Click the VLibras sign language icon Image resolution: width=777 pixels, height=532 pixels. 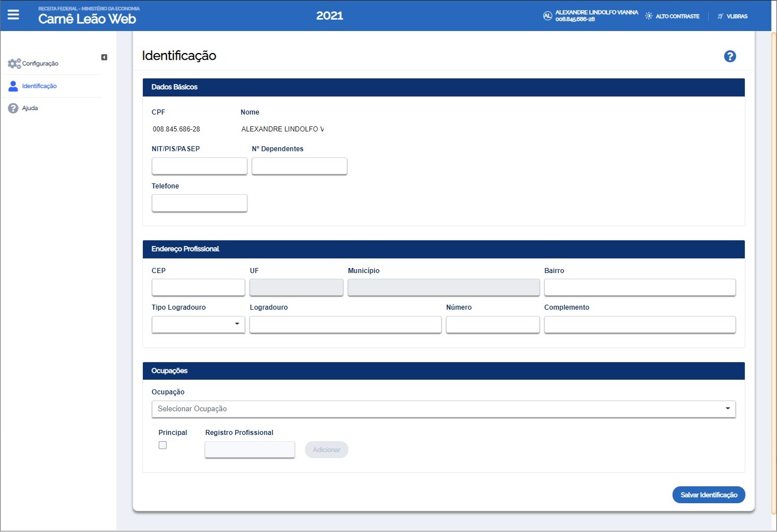pos(720,16)
